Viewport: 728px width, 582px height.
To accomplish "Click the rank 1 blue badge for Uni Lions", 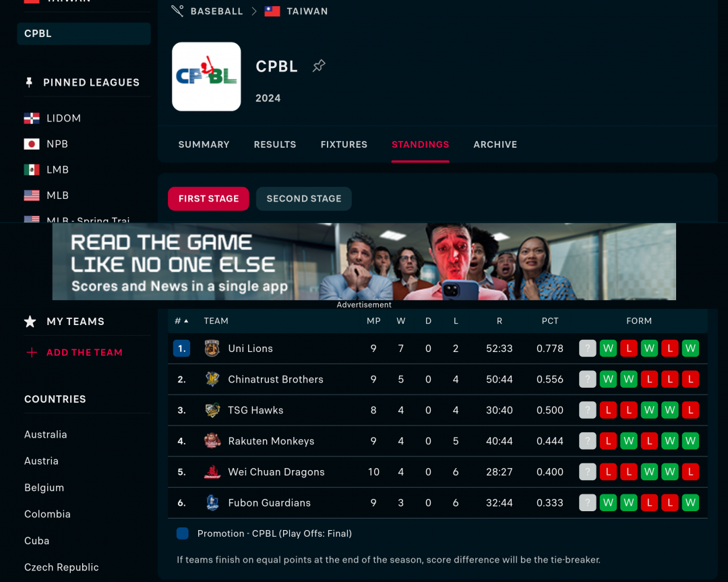I will click(x=181, y=349).
